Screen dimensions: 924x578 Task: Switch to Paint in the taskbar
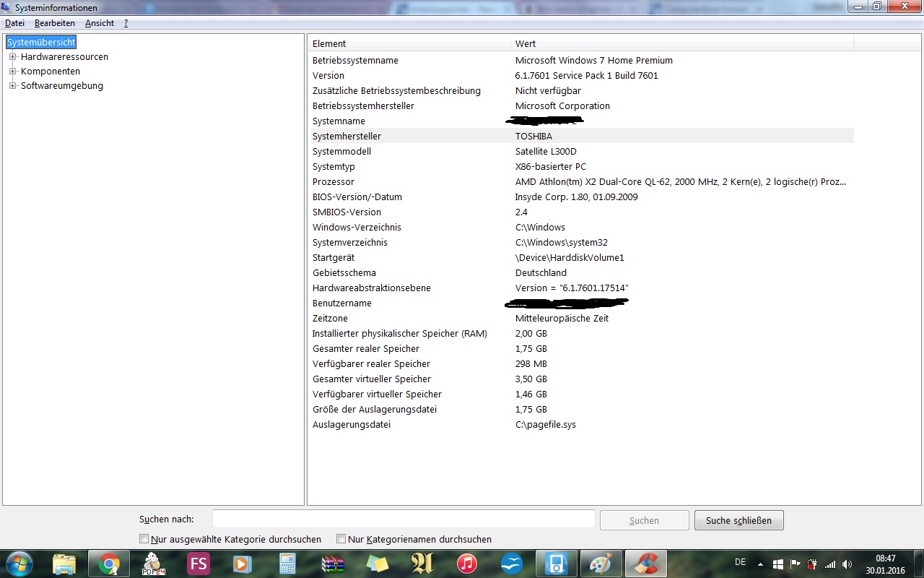tap(601, 564)
